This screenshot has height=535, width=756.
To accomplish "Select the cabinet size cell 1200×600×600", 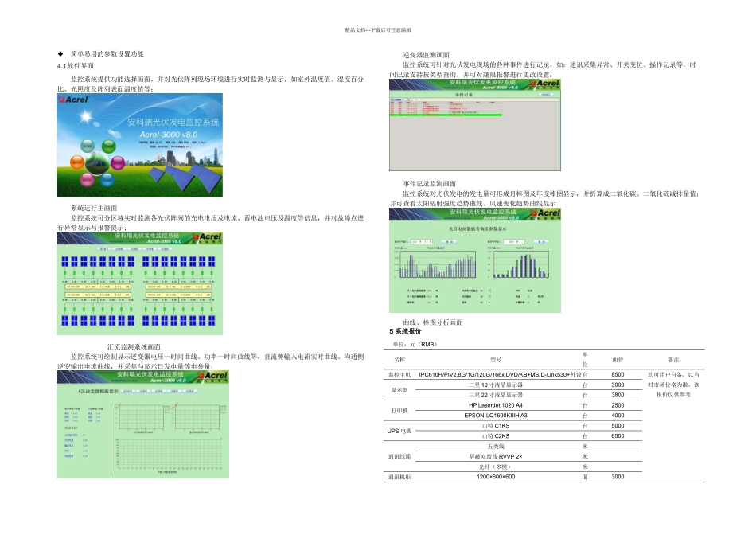I will pyautogui.click(x=496, y=477).
